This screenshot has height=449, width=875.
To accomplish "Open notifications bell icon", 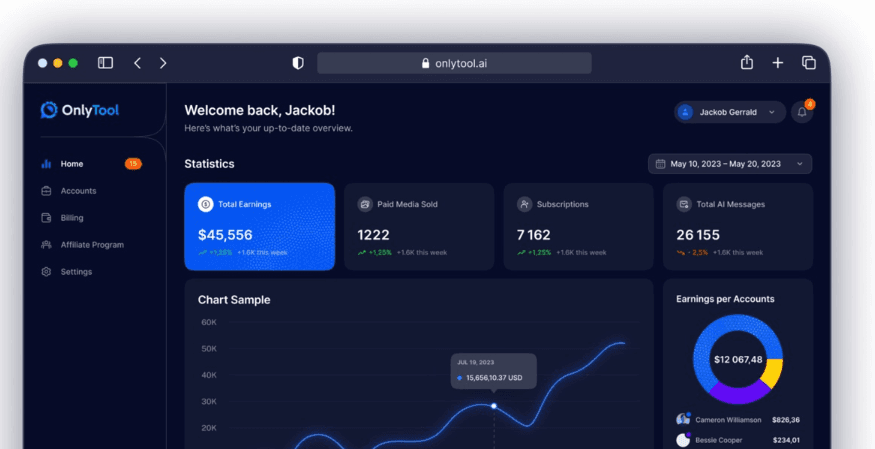I will (x=802, y=112).
